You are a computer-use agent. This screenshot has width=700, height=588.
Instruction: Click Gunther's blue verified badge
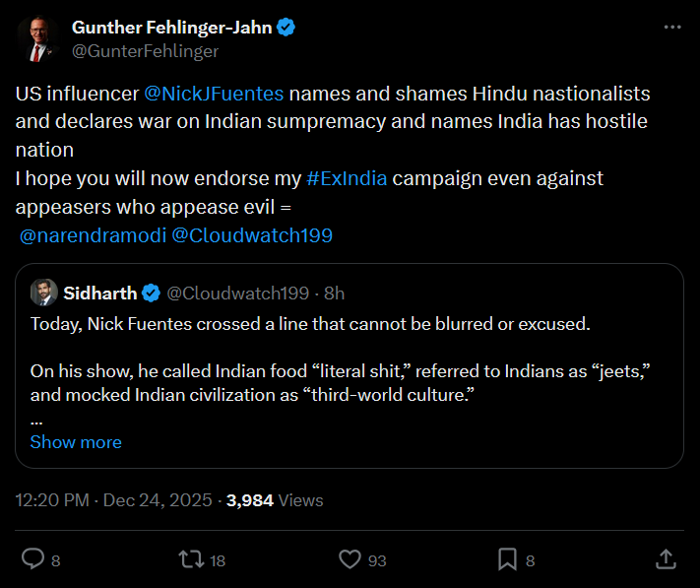pyautogui.click(x=286, y=28)
